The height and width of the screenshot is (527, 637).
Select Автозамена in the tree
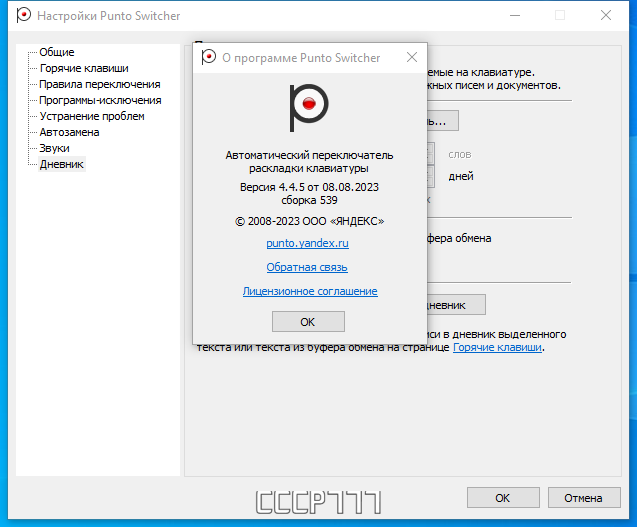pos(69,132)
